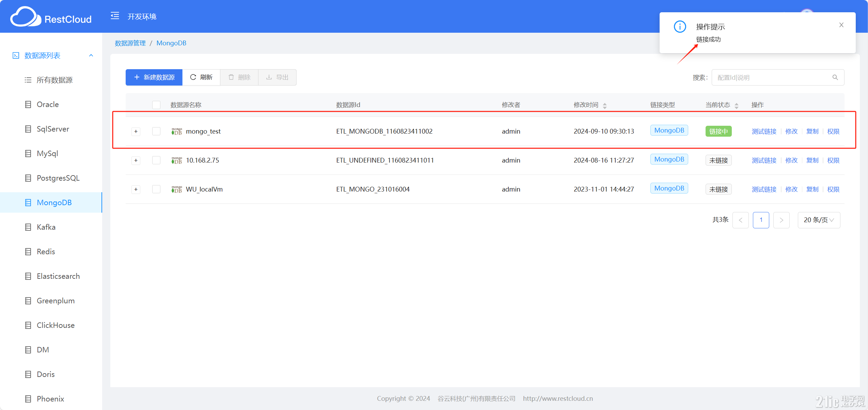Click the database icon next to SqlServer
The height and width of the screenshot is (410, 868).
[x=28, y=129]
